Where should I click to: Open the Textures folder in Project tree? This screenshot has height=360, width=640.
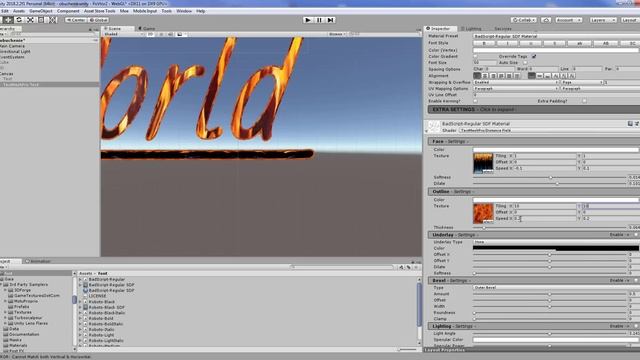tap(23, 312)
